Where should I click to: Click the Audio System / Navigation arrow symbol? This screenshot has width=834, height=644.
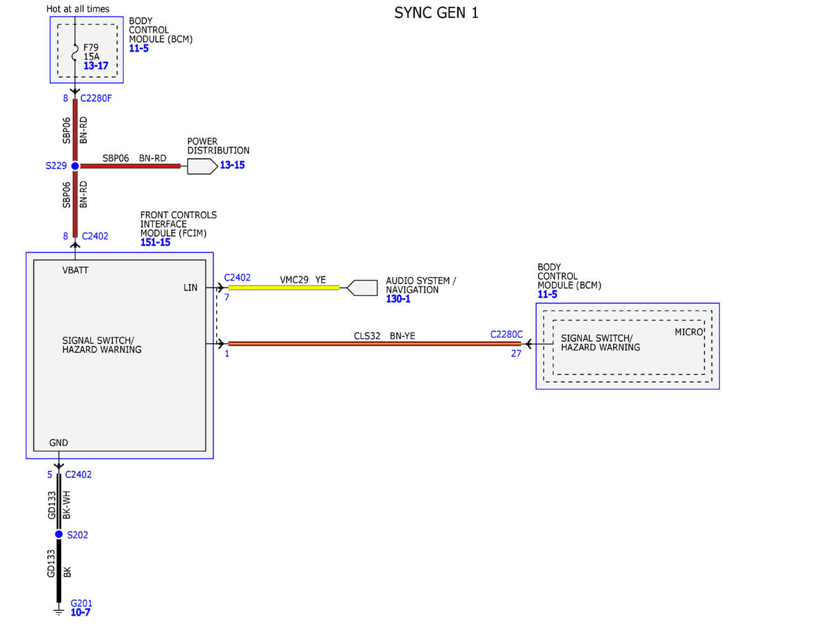pos(361,287)
